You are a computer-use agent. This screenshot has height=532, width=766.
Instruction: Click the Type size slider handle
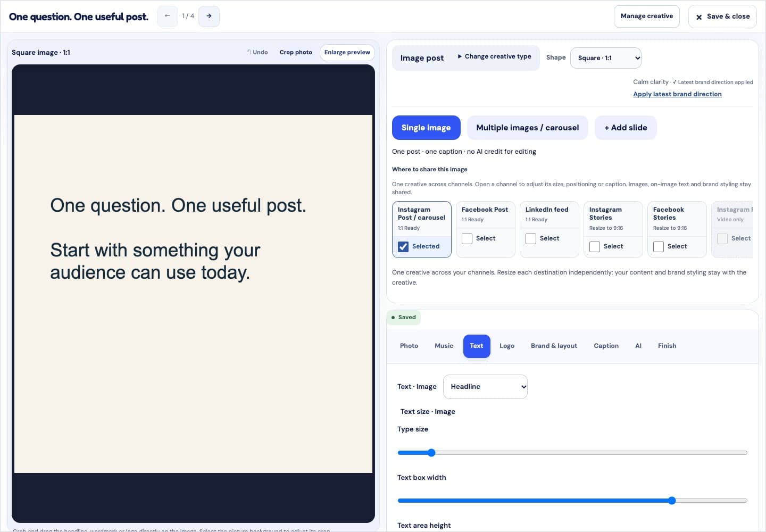[x=431, y=453]
